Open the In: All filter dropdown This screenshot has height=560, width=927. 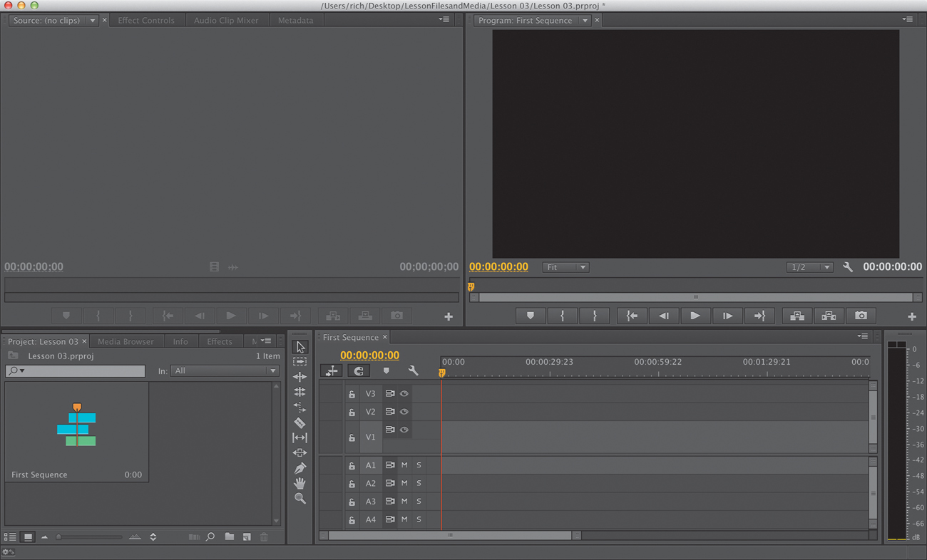(x=225, y=370)
